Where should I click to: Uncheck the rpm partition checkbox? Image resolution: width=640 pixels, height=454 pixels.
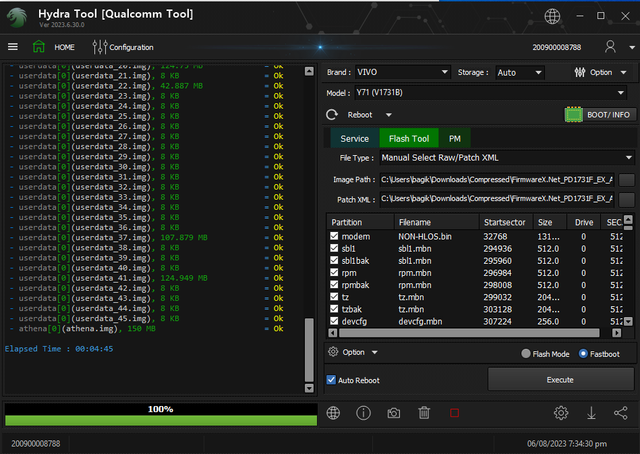[x=334, y=272]
